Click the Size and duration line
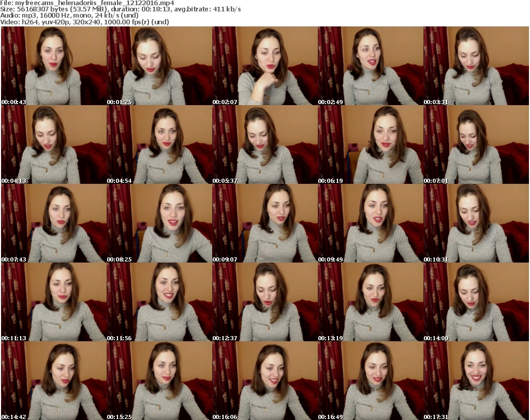The width and height of the screenshot is (530, 420). point(120,9)
